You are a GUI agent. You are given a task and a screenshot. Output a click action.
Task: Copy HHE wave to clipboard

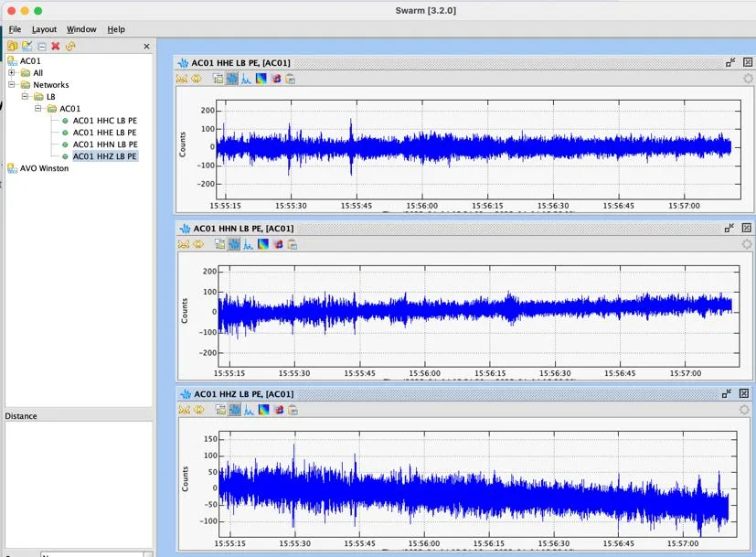[291, 79]
